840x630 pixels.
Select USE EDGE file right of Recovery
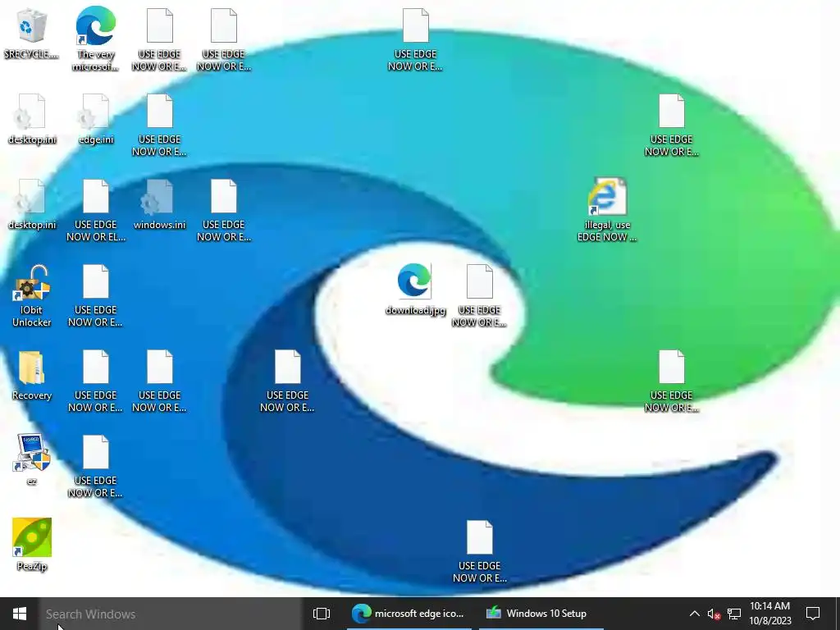click(x=96, y=381)
